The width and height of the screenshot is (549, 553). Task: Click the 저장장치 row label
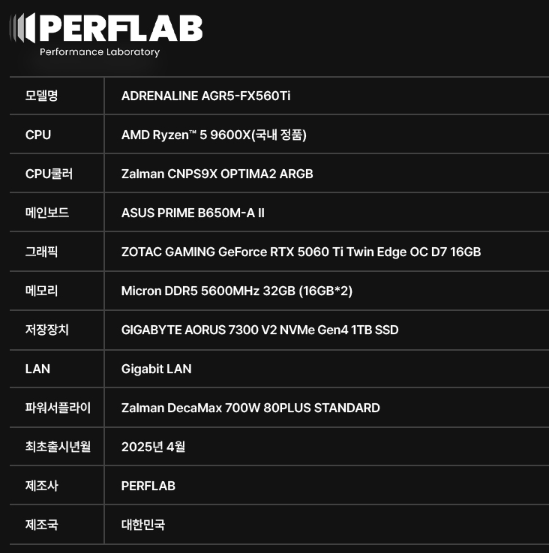click(x=47, y=330)
